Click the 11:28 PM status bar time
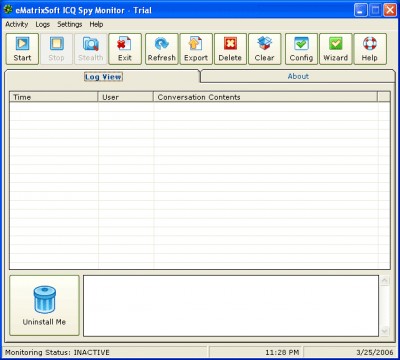Viewport: 400px width, 360px height. 282,352
